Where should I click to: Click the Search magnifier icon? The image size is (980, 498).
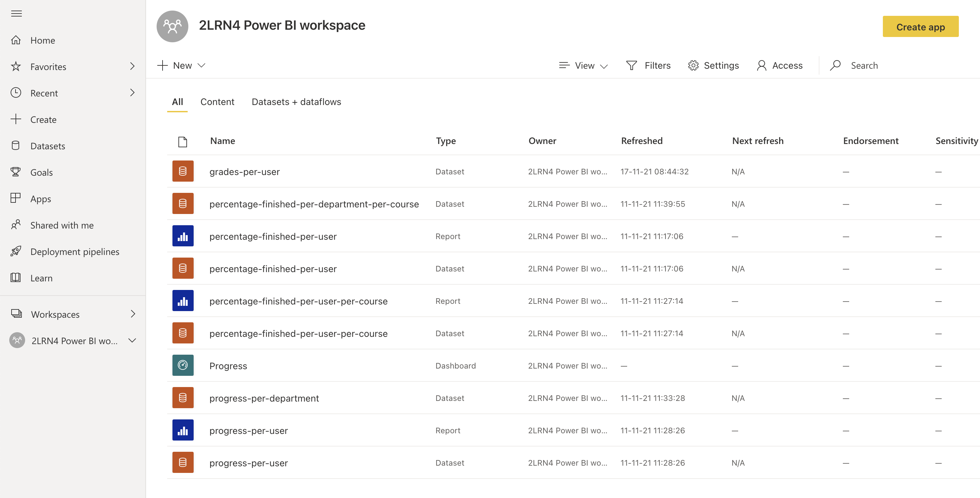(835, 65)
